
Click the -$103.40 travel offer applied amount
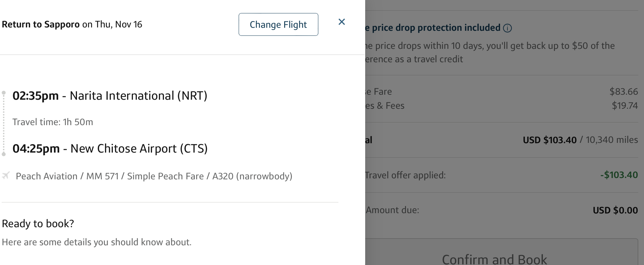coord(619,175)
